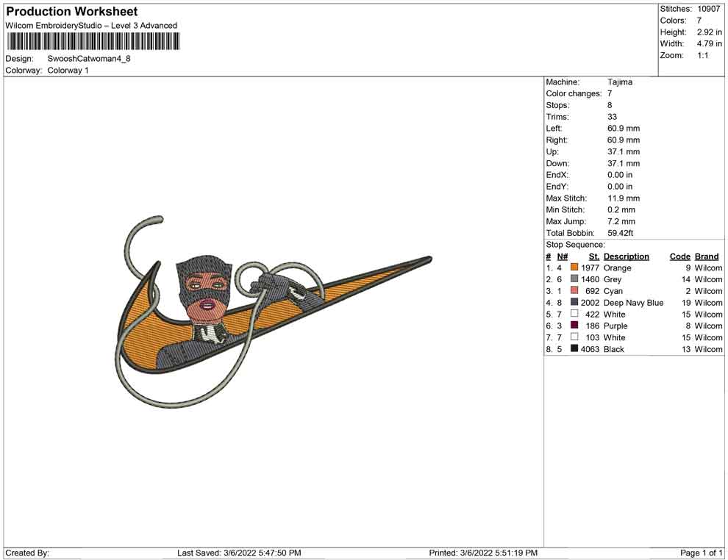This screenshot has width=728, height=560.
Task: Select the EndY value '0.00 in'
Action: pyautogui.click(x=620, y=187)
